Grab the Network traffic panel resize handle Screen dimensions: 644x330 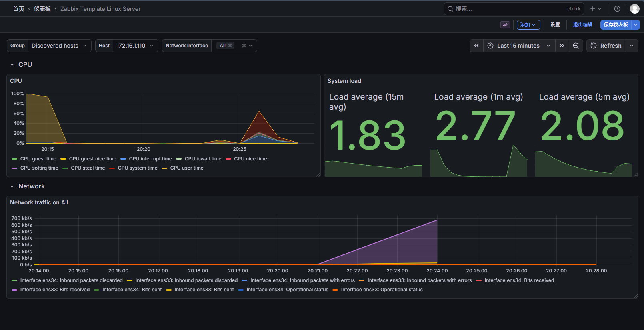(x=636, y=296)
